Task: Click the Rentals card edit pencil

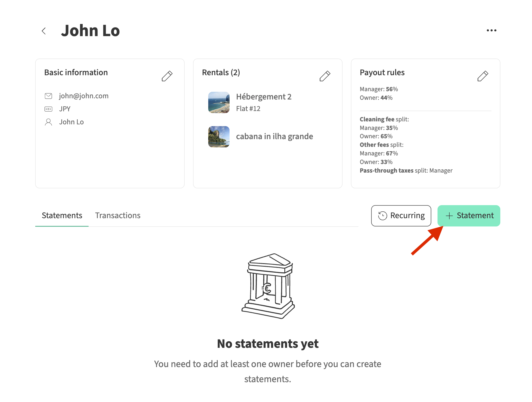Action: (x=325, y=76)
